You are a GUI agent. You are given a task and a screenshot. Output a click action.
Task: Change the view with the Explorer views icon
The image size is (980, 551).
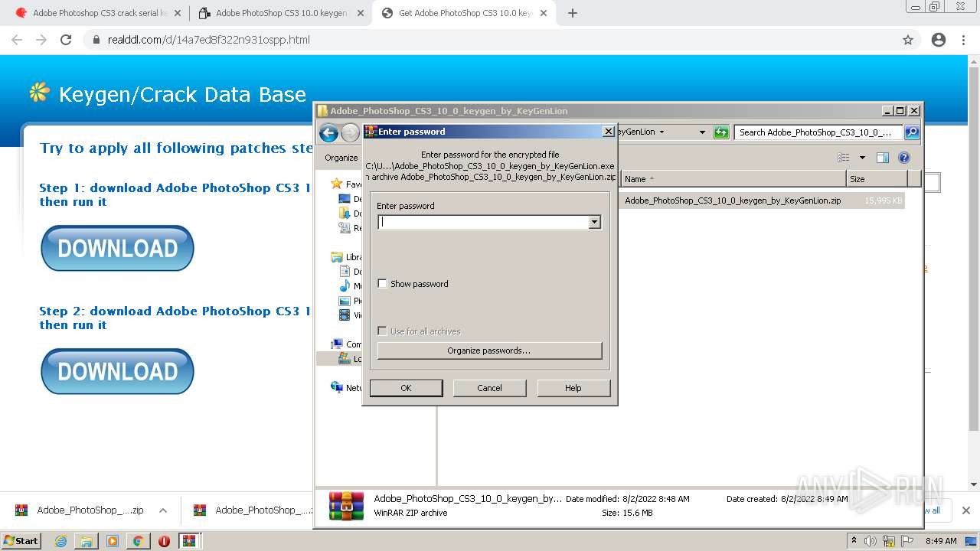[x=844, y=158]
